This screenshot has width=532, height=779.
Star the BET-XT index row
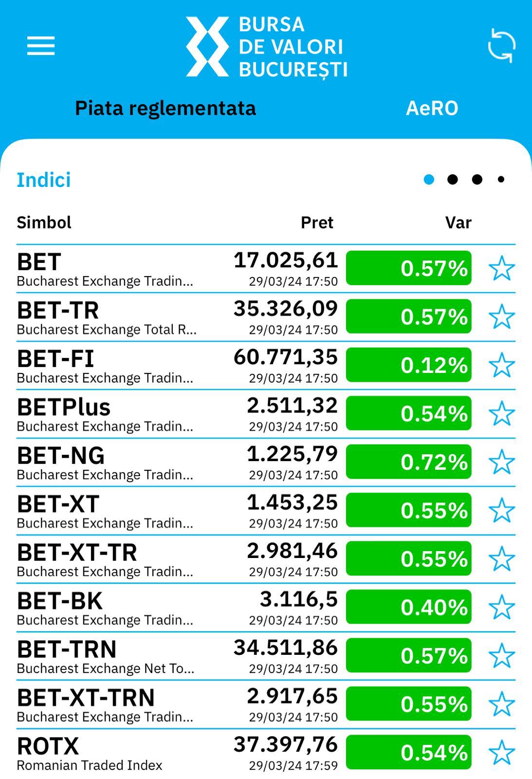501,510
